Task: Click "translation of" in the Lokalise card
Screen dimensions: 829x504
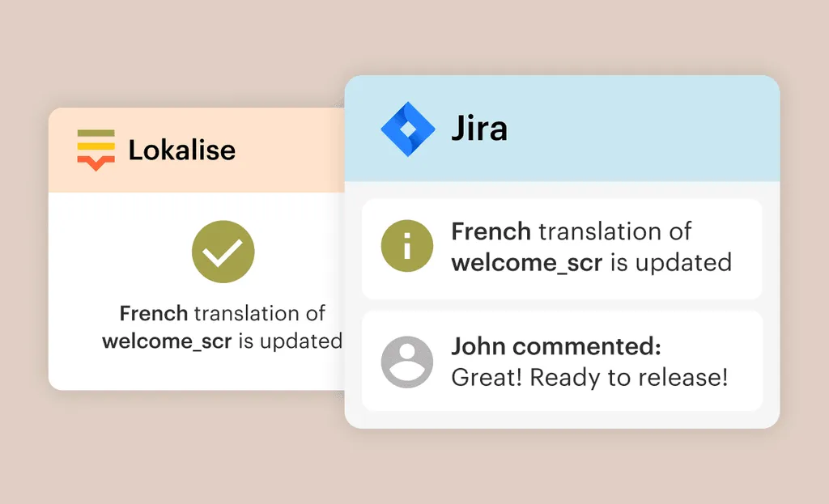Action: (x=259, y=313)
